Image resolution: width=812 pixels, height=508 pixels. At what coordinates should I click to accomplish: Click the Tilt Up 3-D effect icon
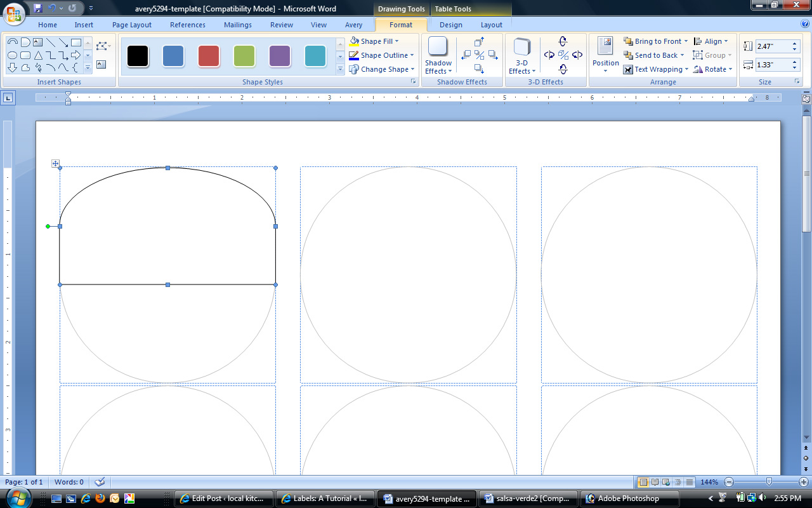coord(563,42)
